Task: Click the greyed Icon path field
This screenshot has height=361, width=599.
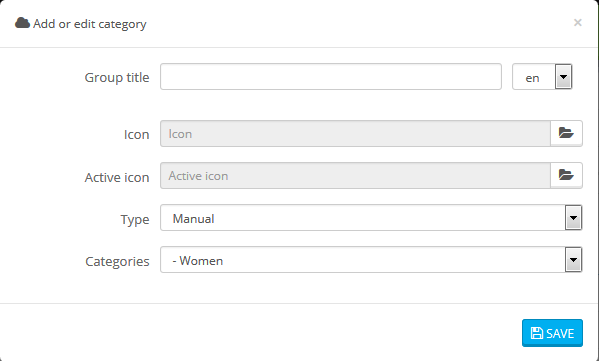Action: [355, 134]
